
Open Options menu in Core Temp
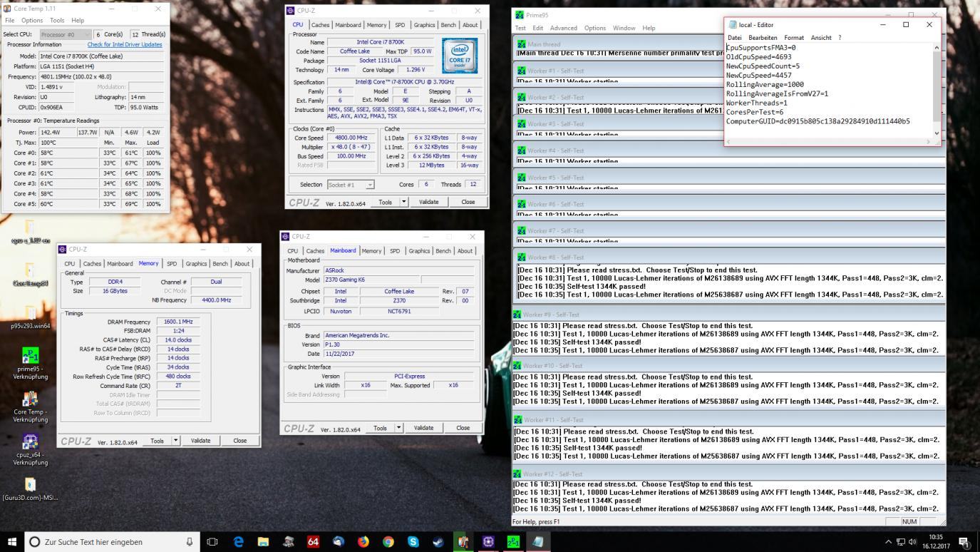point(32,21)
